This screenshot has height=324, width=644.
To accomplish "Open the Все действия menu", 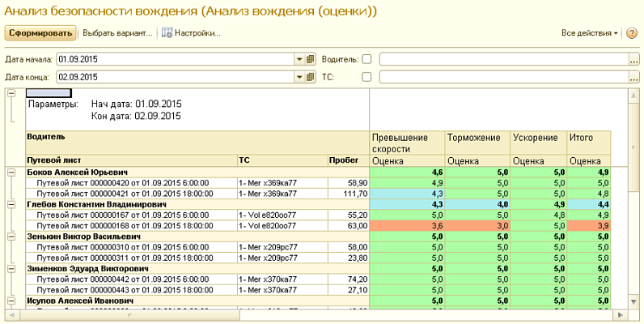I will pyautogui.click(x=589, y=33).
